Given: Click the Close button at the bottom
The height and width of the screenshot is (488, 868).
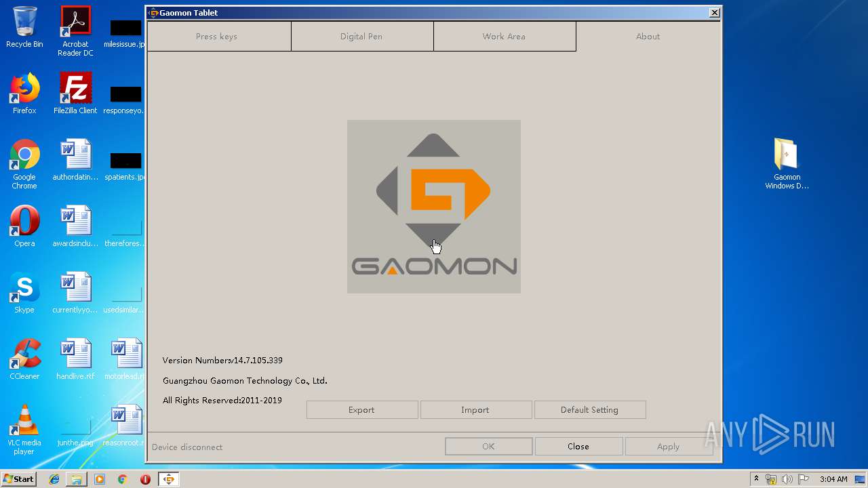Looking at the screenshot, I should click(x=578, y=446).
